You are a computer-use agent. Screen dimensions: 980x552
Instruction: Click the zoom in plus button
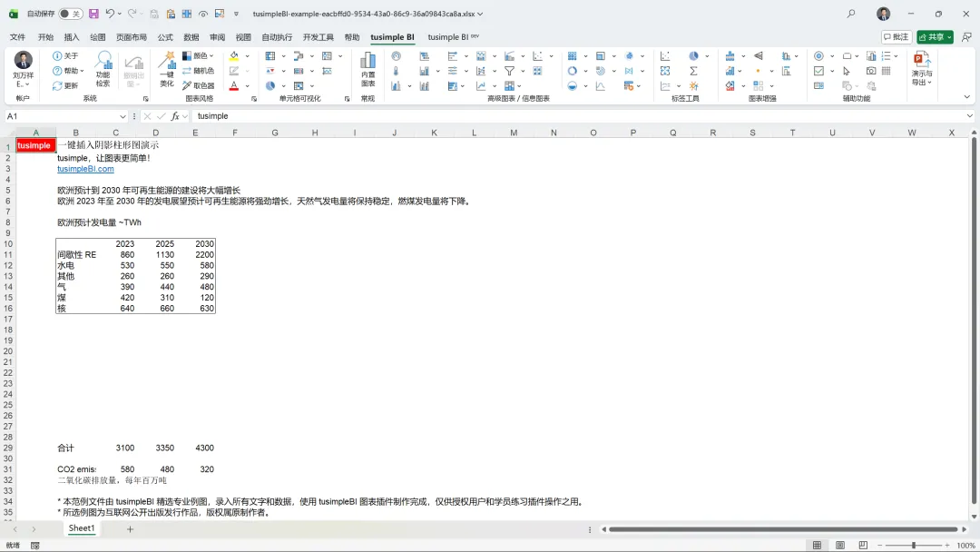click(x=947, y=545)
